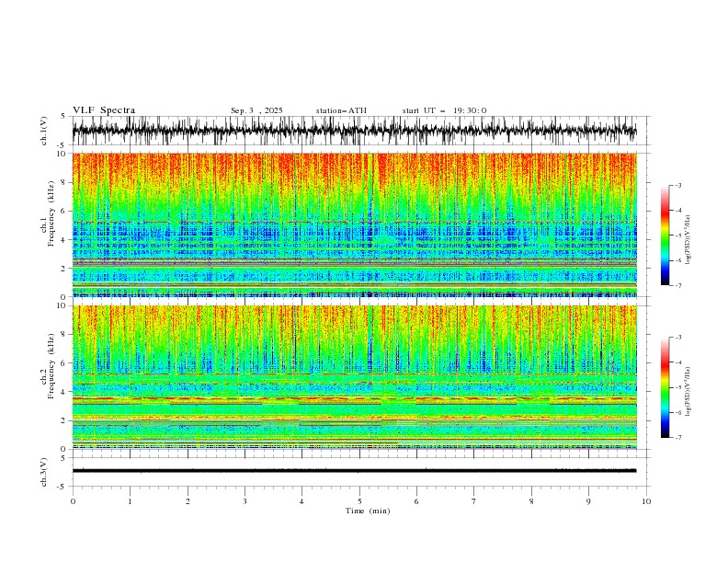Click the '8' tick on Time axis
The image size is (728, 563).
point(531,501)
